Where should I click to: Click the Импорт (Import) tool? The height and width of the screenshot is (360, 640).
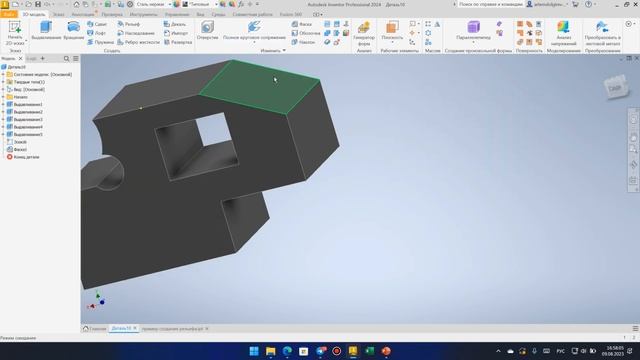click(176, 33)
